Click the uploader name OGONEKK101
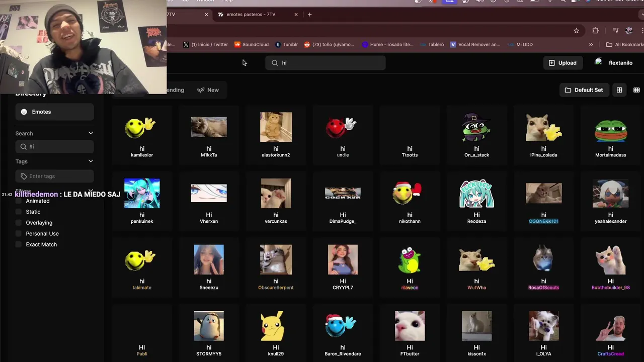644x362 pixels. coord(543,221)
